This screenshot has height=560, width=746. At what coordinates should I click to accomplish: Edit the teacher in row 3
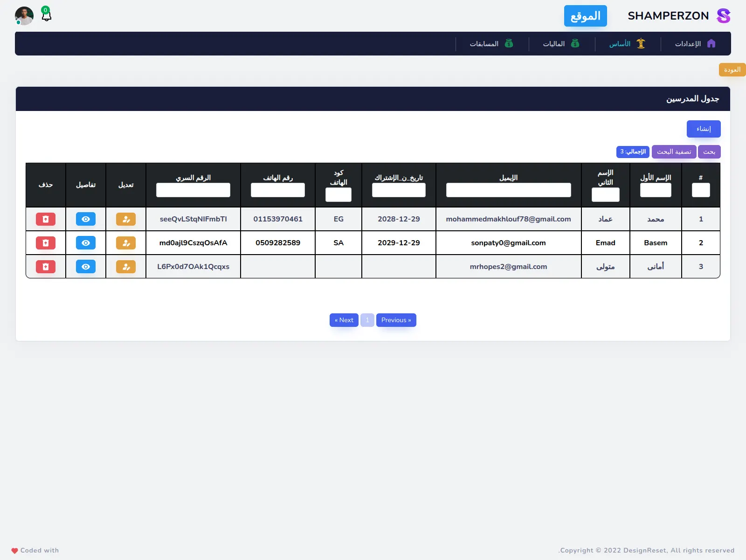(x=126, y=267)
